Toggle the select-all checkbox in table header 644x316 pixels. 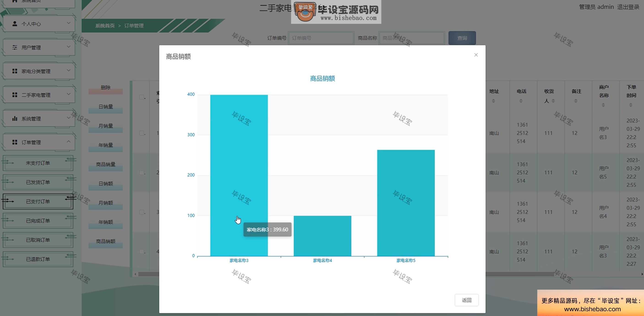coord(142,97)
